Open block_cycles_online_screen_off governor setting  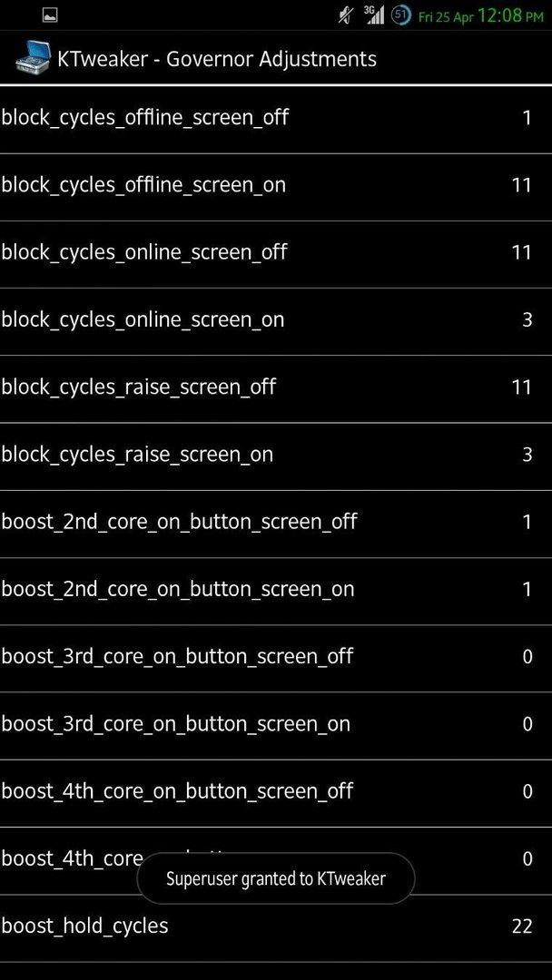coord(276,254)
